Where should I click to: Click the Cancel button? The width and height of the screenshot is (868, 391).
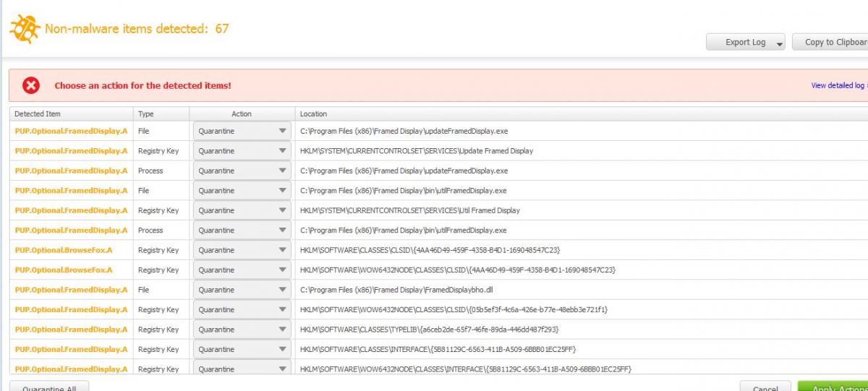point(765,387)
